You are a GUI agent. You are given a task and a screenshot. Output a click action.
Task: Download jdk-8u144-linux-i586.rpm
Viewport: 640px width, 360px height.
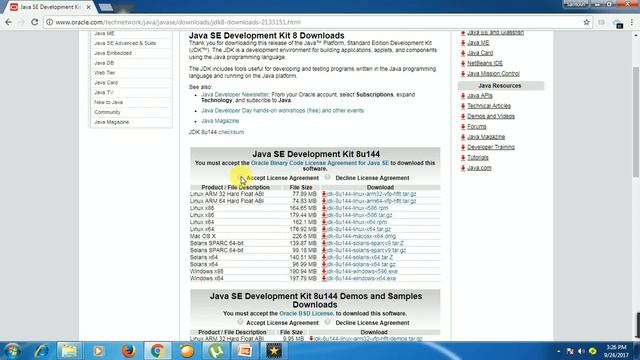tap(357, 208)
